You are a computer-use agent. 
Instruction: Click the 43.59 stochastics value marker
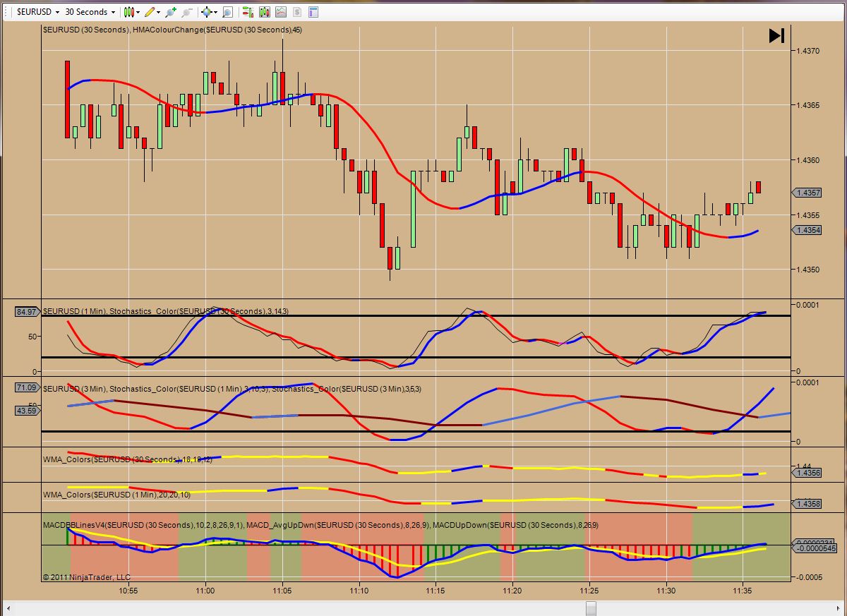tap(27, 410)
